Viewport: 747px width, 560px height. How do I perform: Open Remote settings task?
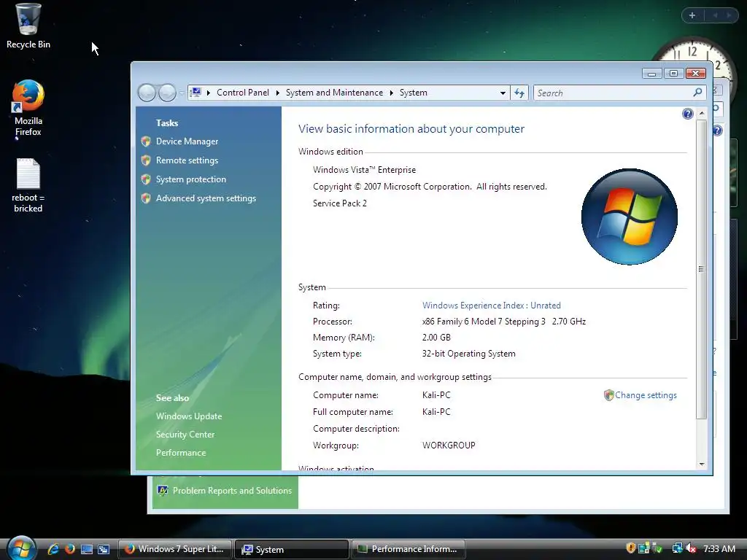coord(187,160)
